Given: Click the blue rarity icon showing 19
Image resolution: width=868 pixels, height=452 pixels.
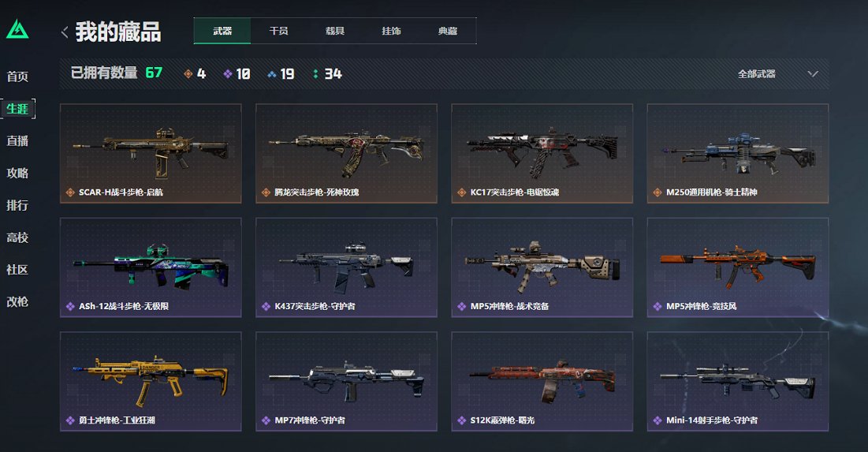Looking at the screenshot, I should coord(272,74).
